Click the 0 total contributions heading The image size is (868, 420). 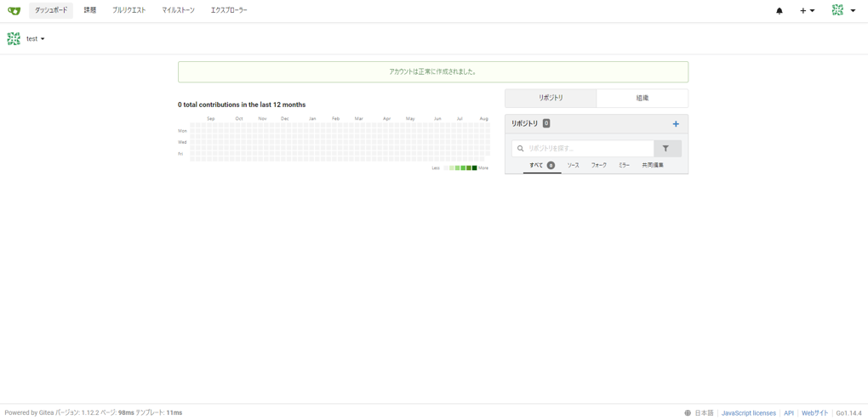tap(242, 105)
